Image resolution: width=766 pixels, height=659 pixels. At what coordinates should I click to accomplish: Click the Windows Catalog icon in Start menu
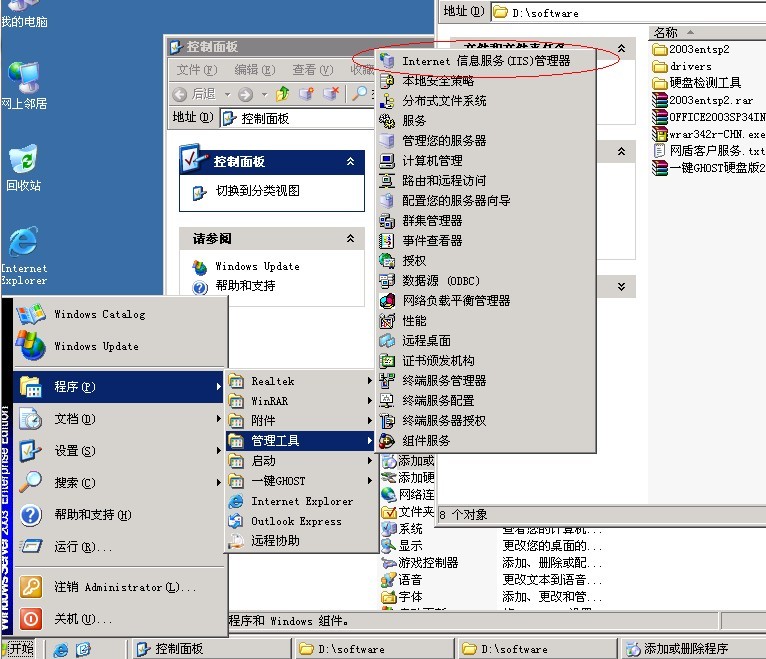click(x=31, y=314)
